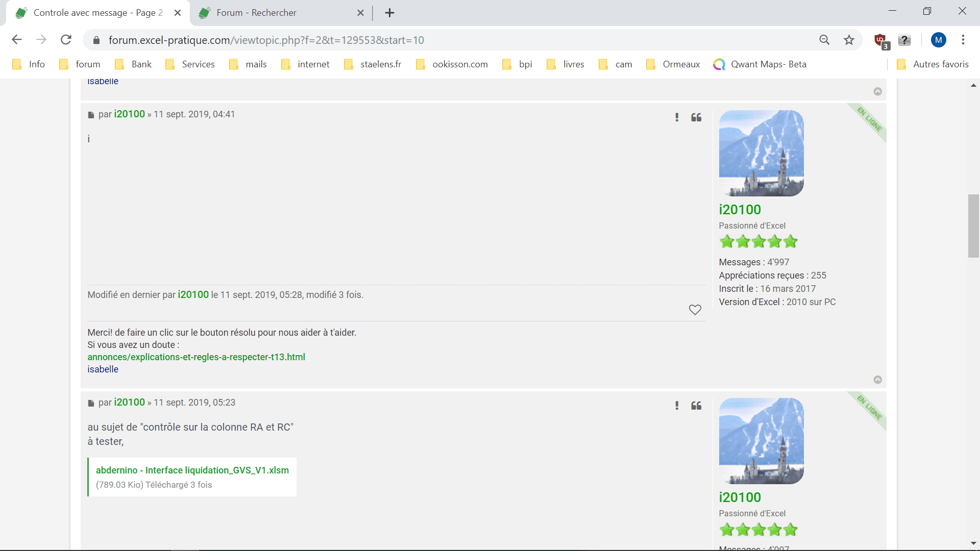Open the explications-et-regles-a-respecter link
The width and height of the screenshot is (980, 551).
coord(196,357)
